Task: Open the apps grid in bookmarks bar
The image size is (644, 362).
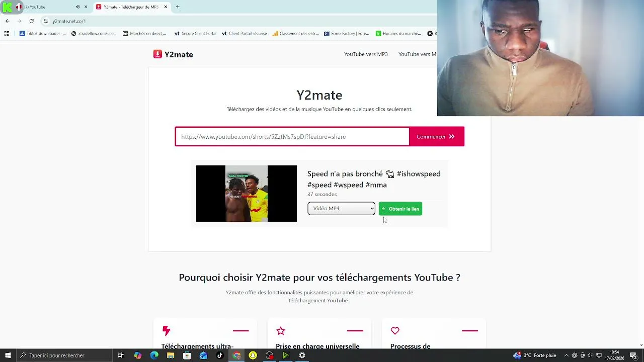Action: 7,34
